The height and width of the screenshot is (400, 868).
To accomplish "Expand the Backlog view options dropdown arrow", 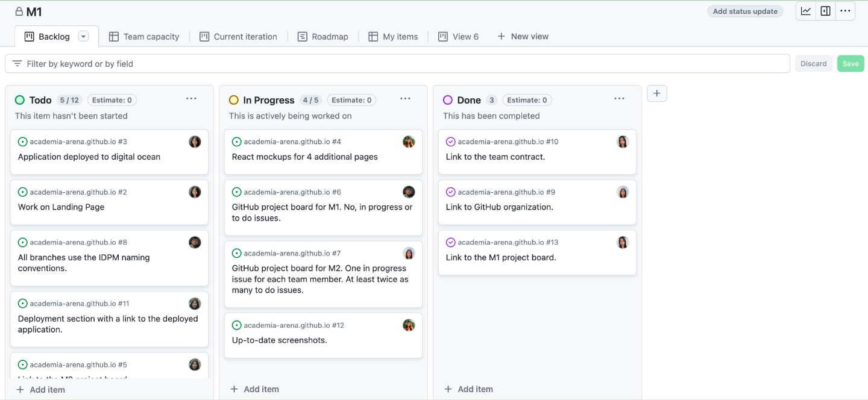I will (x=84, y=37).
